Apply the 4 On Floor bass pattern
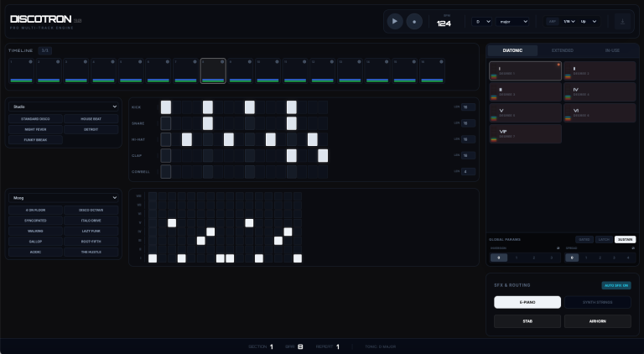 tap(36, 211)
